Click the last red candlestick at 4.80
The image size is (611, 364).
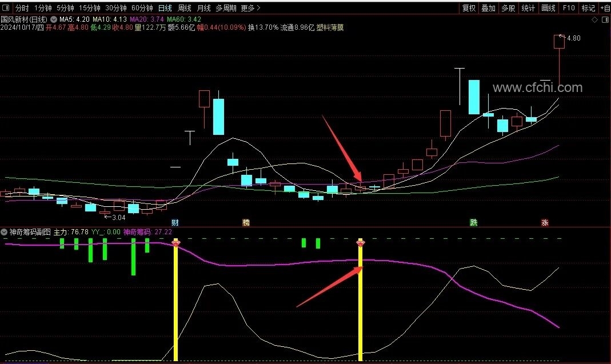[x=559, y=42]
